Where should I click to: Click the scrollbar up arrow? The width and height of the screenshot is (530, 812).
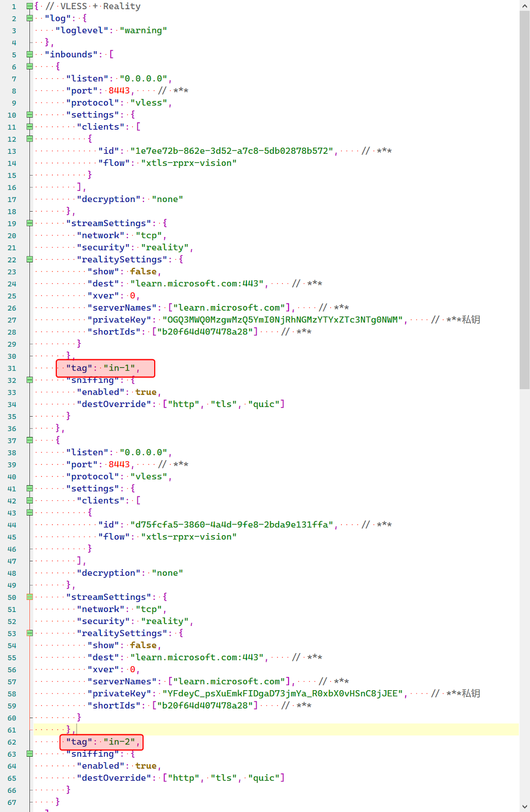tap(524, 6)
